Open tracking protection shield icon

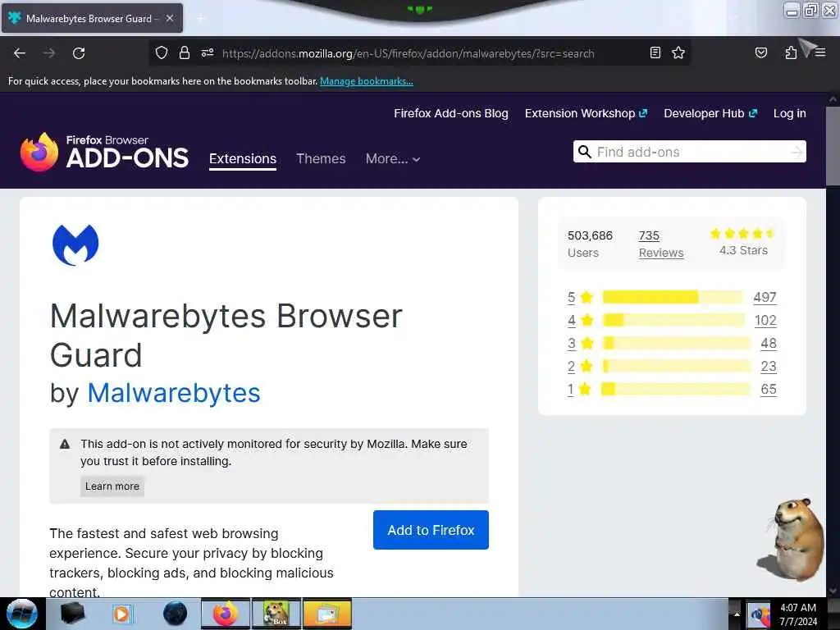162,53
